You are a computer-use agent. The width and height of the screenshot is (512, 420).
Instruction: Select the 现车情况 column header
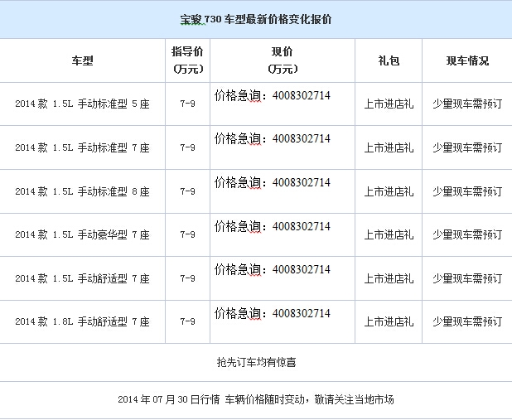pos(467,60)
